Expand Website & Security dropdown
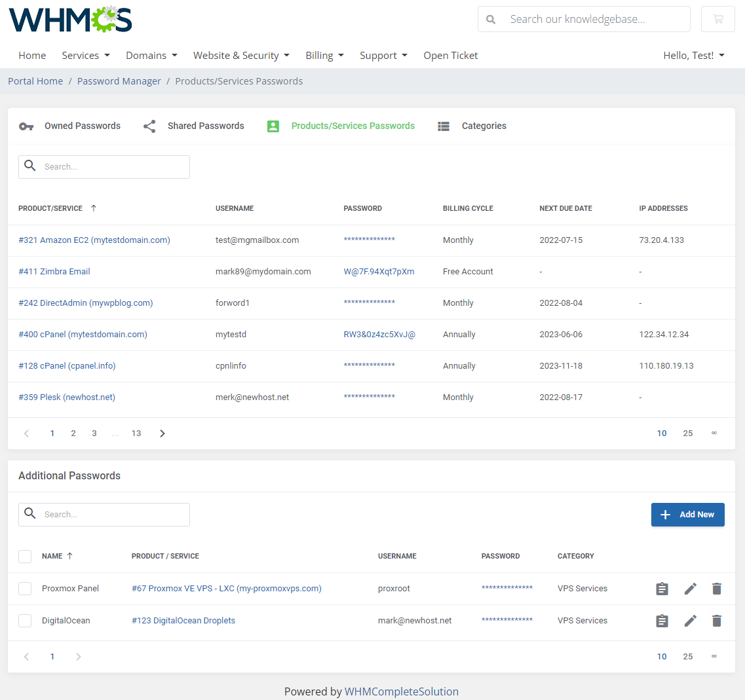745x700 pixels. [241, 56]
